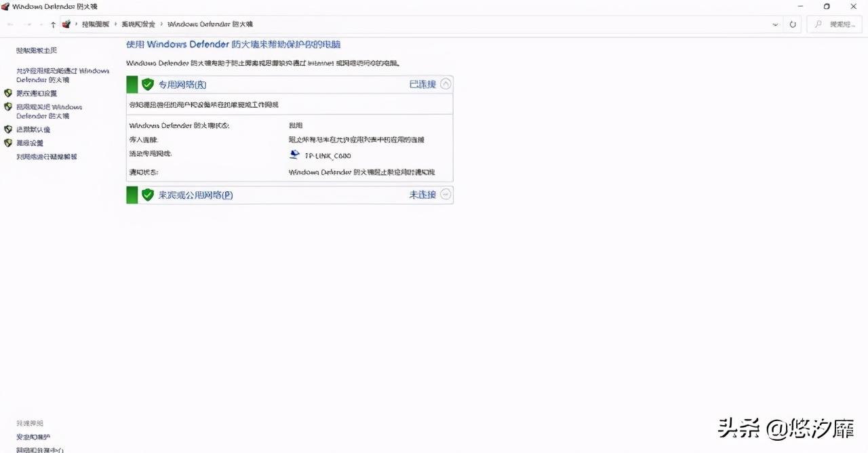Open the 控制面板 breadcrumb segment

tap(96, 24)
